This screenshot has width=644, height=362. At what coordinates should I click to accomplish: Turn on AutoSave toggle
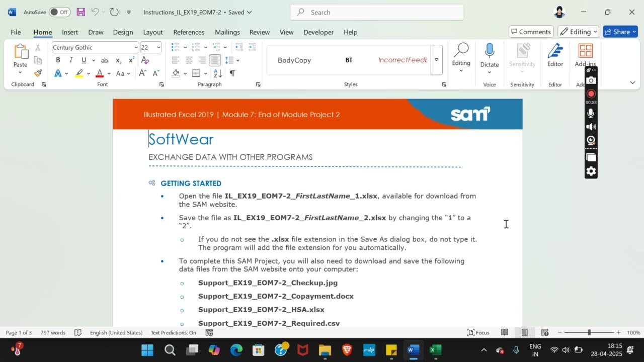(x=60, y=12)
